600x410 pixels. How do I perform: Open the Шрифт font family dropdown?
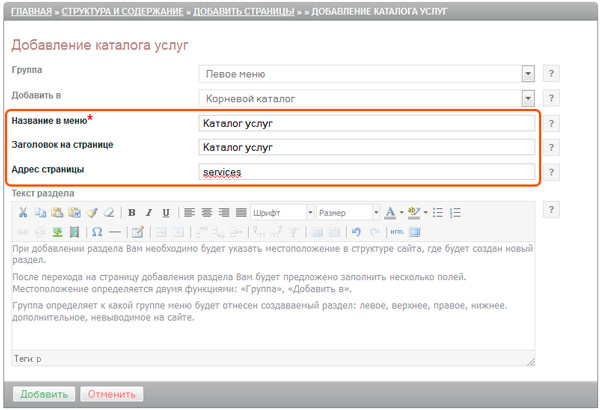click(283, 212)
